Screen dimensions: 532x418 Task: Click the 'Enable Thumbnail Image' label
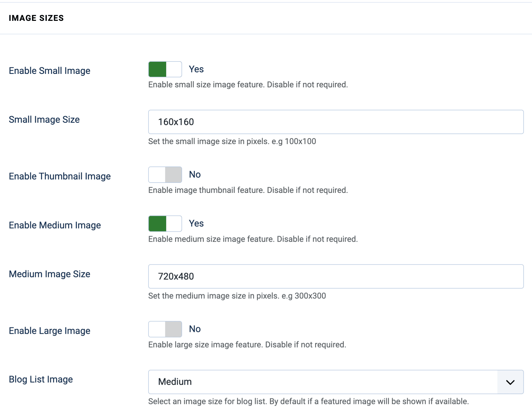[x=60, y=176]
